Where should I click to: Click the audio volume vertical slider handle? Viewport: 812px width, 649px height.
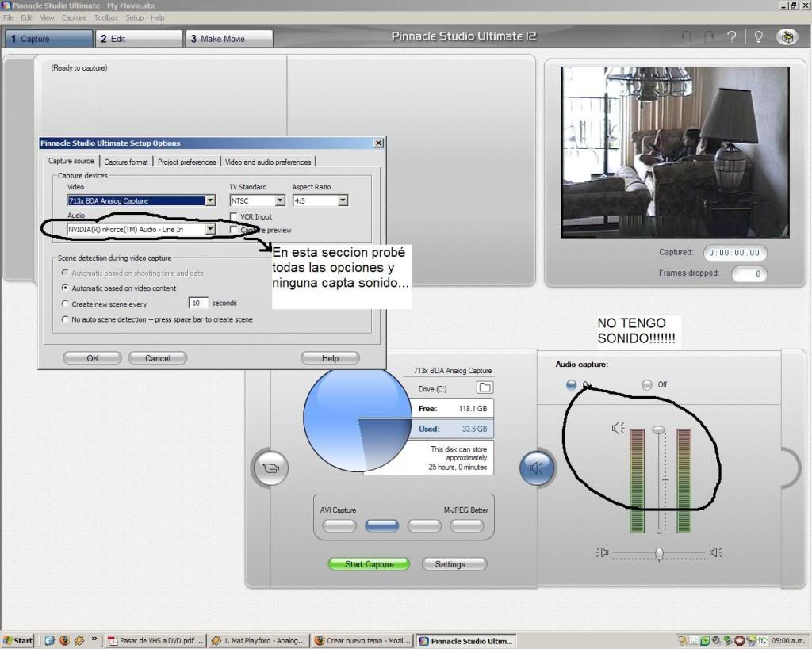[658, 429]
